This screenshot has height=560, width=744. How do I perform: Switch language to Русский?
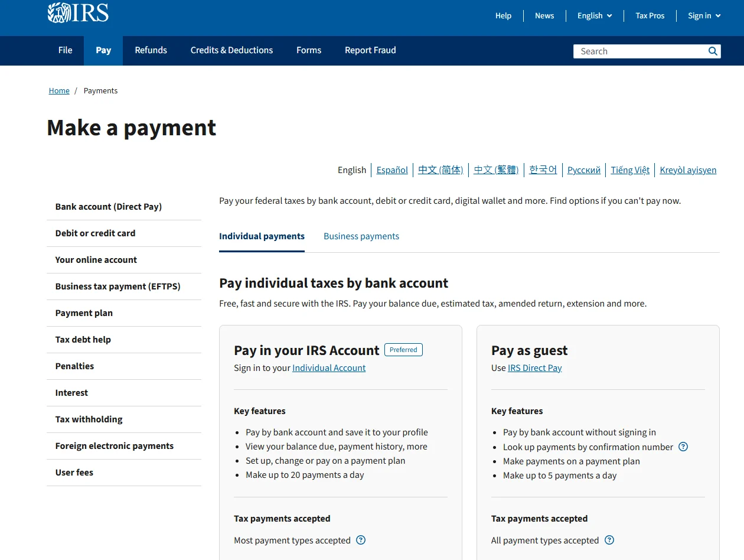[584, 170]
